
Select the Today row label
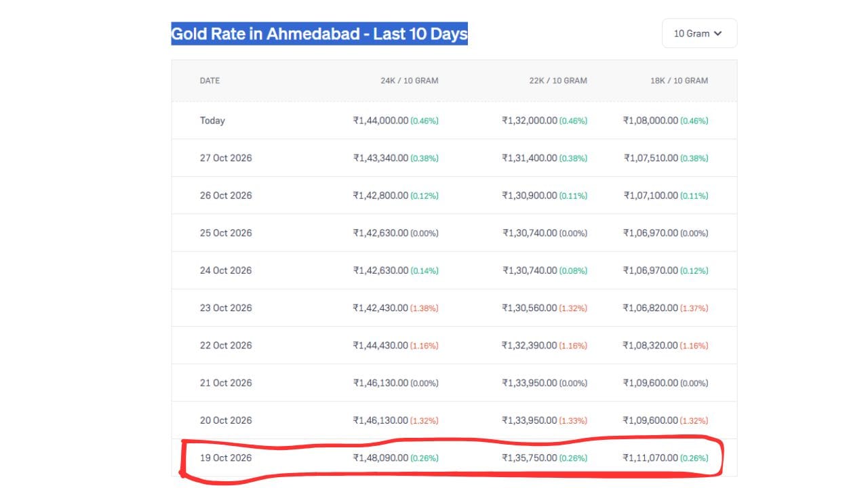pyautogui.click(x=212, y=121)
